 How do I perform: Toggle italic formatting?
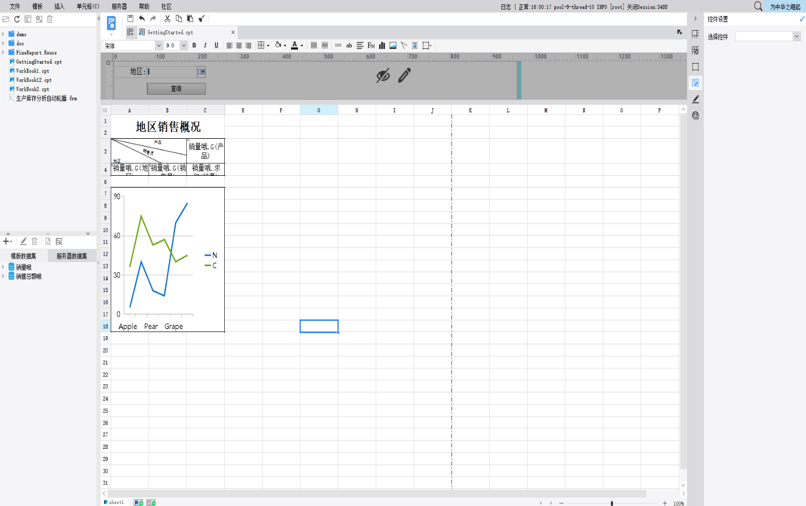(205, 45)
